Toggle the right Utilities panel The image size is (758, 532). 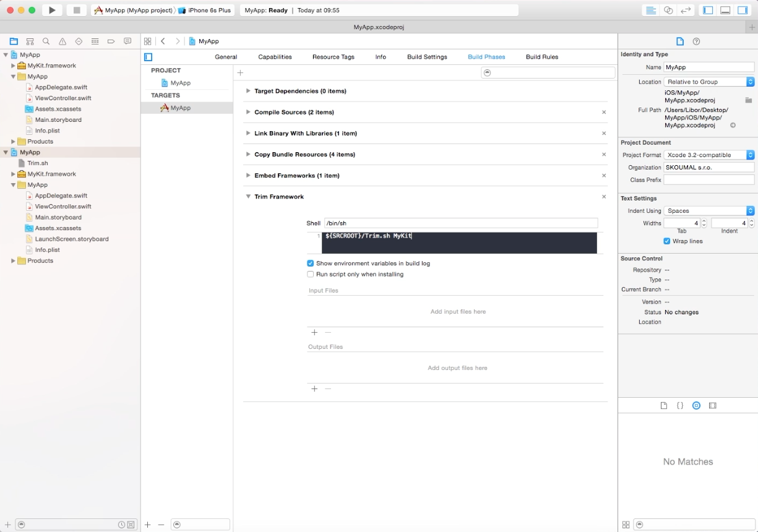[743, 10]
